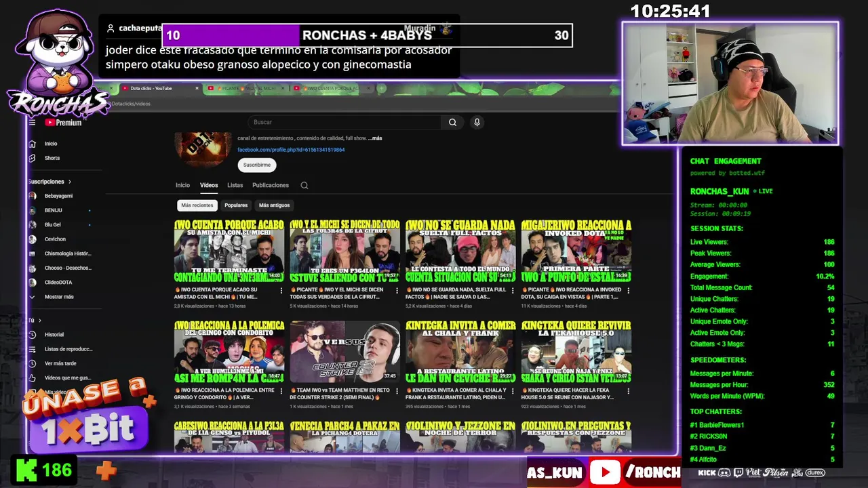Open Chismología Histór... subscription
Image resolution: width=868 pixels, height=488 pixels.
(x=67, y=253)
